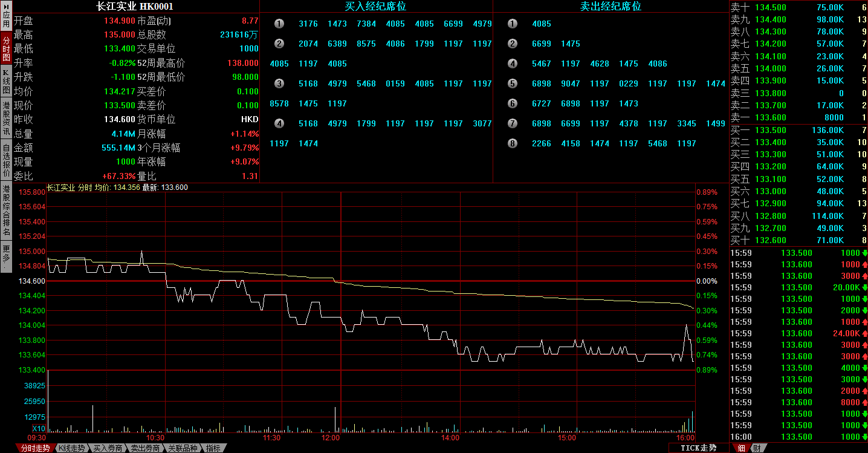Click the 16:00 tick trade row
The height and width of the screenshot is (453, 868).
(798, 437)
